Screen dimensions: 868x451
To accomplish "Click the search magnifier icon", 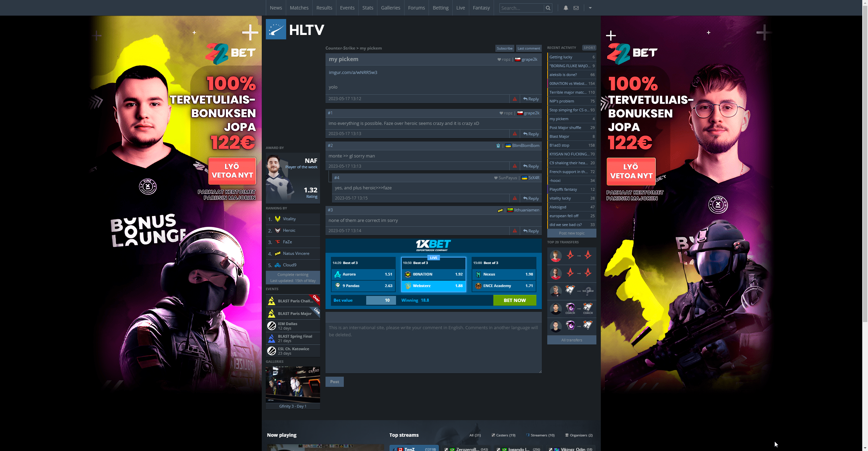I will click(548, 8).
